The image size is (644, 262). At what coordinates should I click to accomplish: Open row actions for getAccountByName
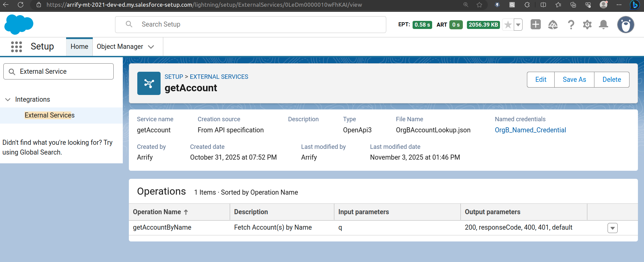click(612, 228)
